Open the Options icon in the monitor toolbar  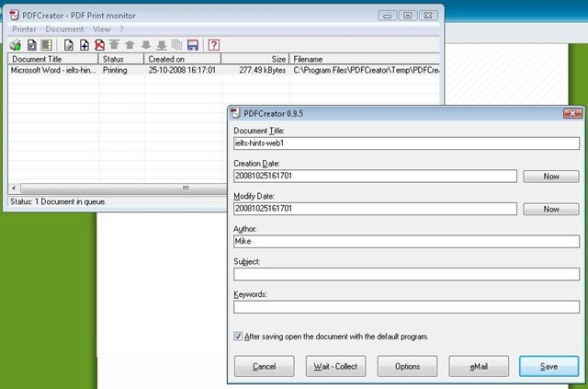[x=32, y=45]
